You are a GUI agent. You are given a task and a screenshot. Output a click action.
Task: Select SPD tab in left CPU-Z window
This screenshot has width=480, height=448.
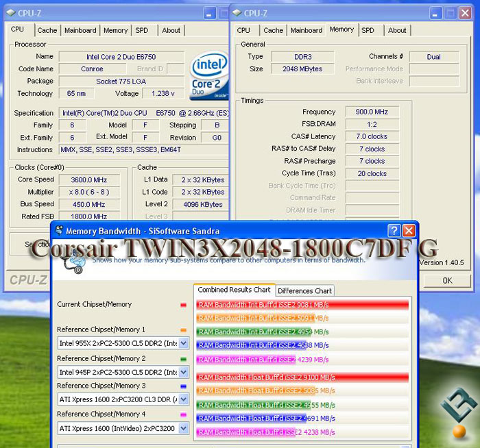pyautogui.click(x=142, y=30)
